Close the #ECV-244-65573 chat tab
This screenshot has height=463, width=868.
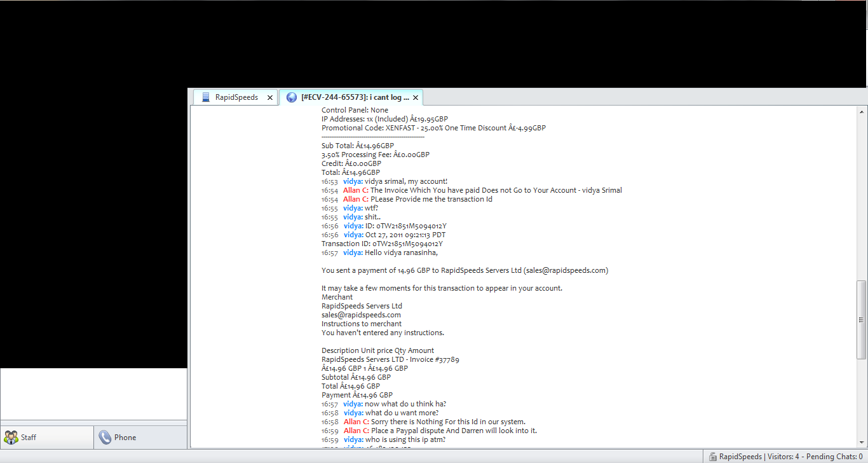point(416,98)
